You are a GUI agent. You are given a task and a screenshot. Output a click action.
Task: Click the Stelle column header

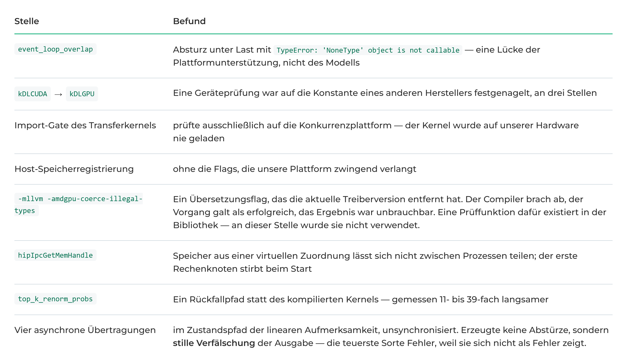pos(27,21)
